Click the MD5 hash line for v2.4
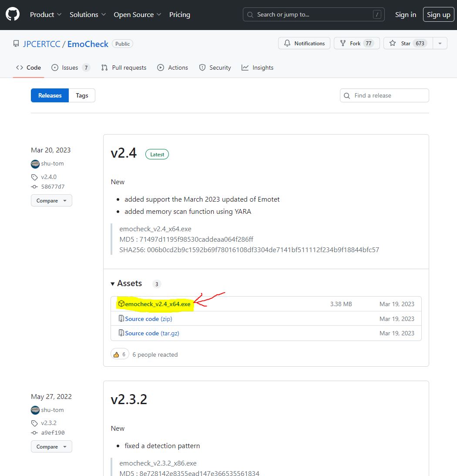 tap(186, 239)
